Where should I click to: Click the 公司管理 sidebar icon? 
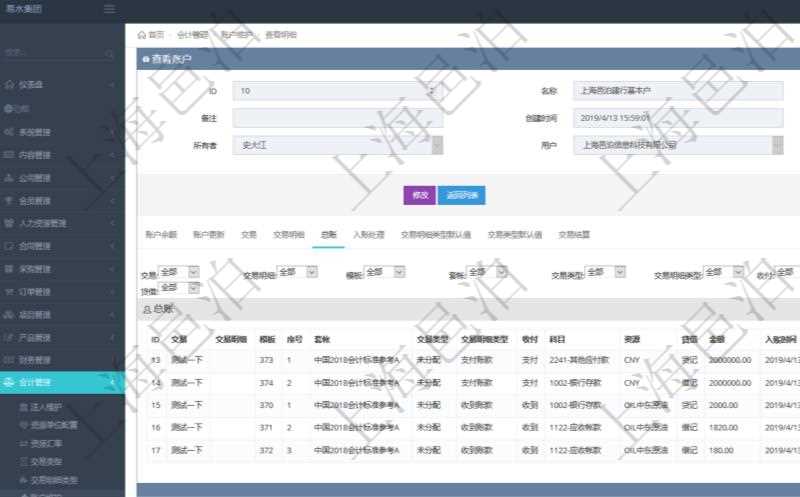[9, 178]
